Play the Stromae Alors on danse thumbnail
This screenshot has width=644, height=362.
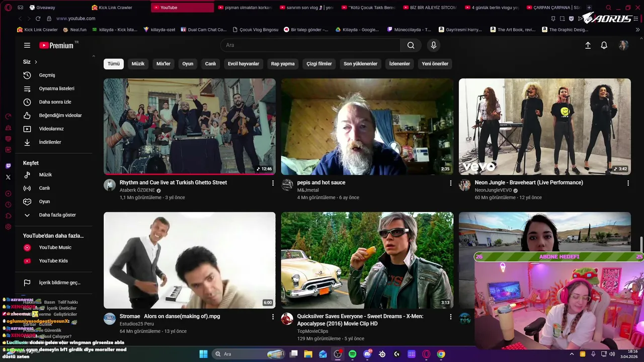click(x=190, y=260)
